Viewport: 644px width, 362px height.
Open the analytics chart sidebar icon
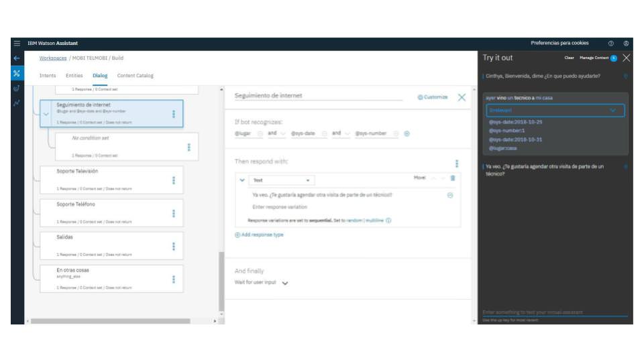pyautogui.click(x=17, y=103)
